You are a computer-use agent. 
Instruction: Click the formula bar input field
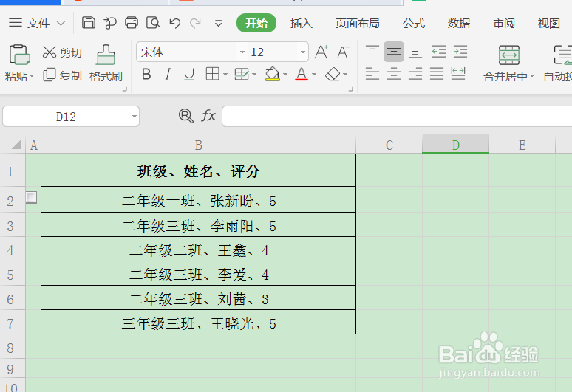397,116
